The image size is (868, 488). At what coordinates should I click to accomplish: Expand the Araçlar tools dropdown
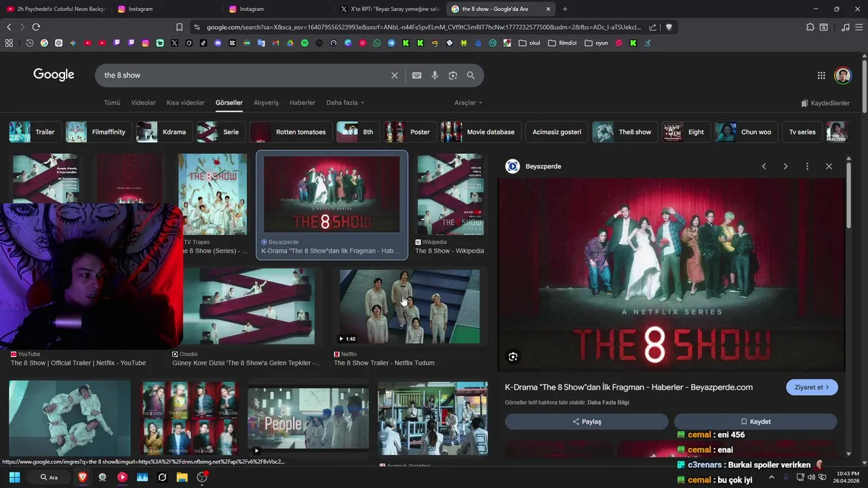coord(468,103)
